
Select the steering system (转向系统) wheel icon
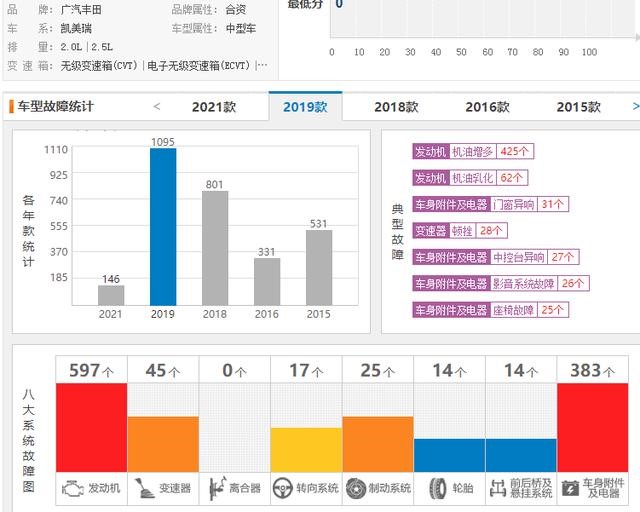point(282,489)
